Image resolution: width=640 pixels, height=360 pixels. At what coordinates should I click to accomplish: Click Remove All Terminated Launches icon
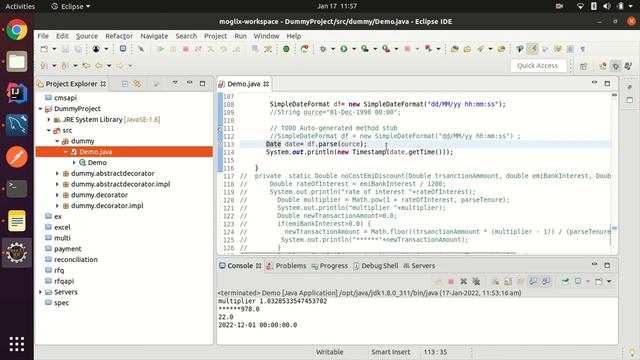[x=476, y=281]
